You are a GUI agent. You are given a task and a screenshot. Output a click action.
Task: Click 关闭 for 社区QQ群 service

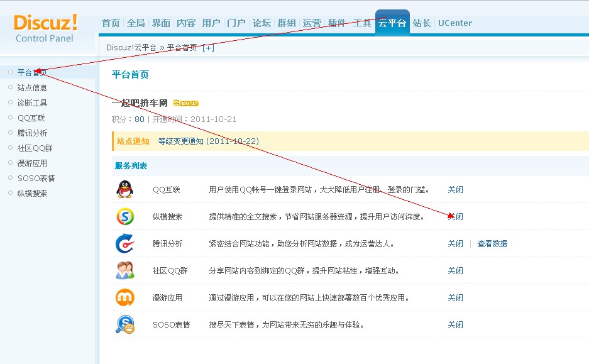(455, 271)
